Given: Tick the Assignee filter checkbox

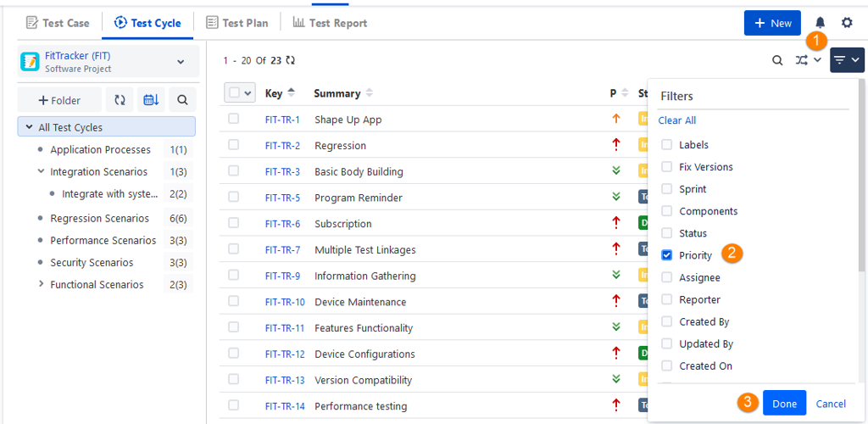Looking at the screenshot, I should click(667, 277).
